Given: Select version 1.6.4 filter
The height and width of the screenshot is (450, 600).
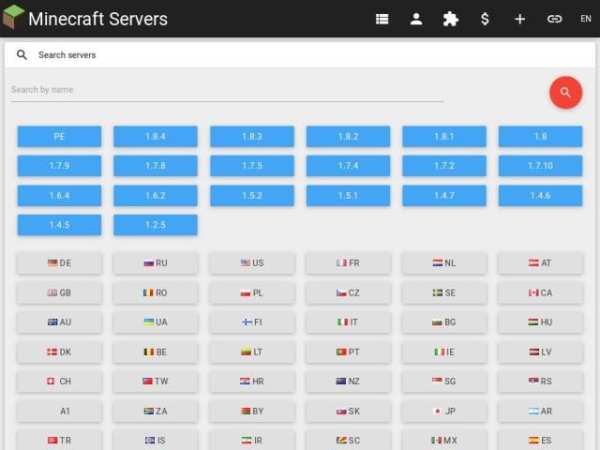Looking at the screenshot, I should 59,196.
